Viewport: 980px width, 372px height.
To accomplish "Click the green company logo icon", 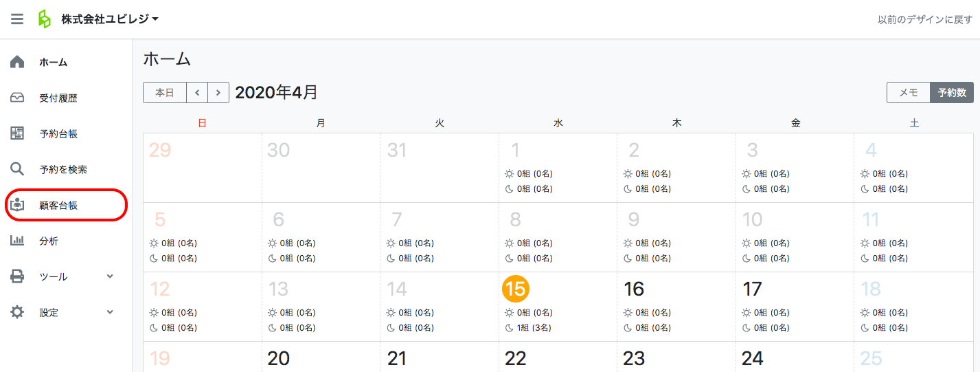I will point(44,19).
